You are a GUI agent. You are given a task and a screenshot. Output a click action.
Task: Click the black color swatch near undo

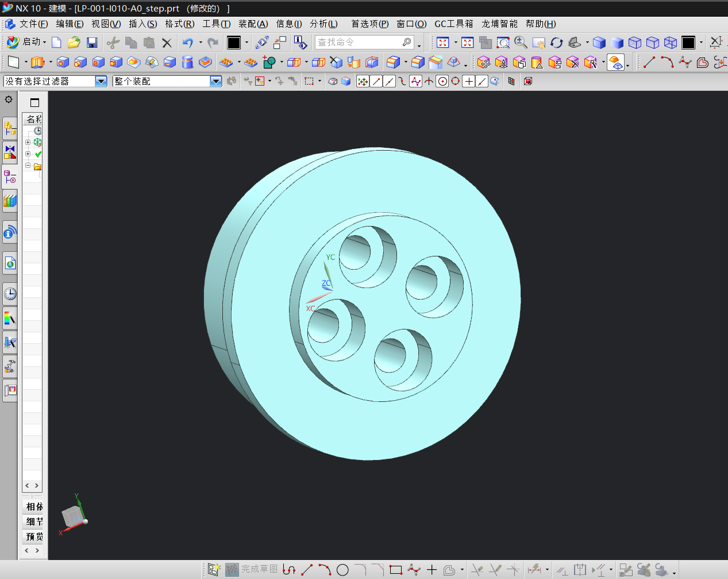click(x=234, y=43)
